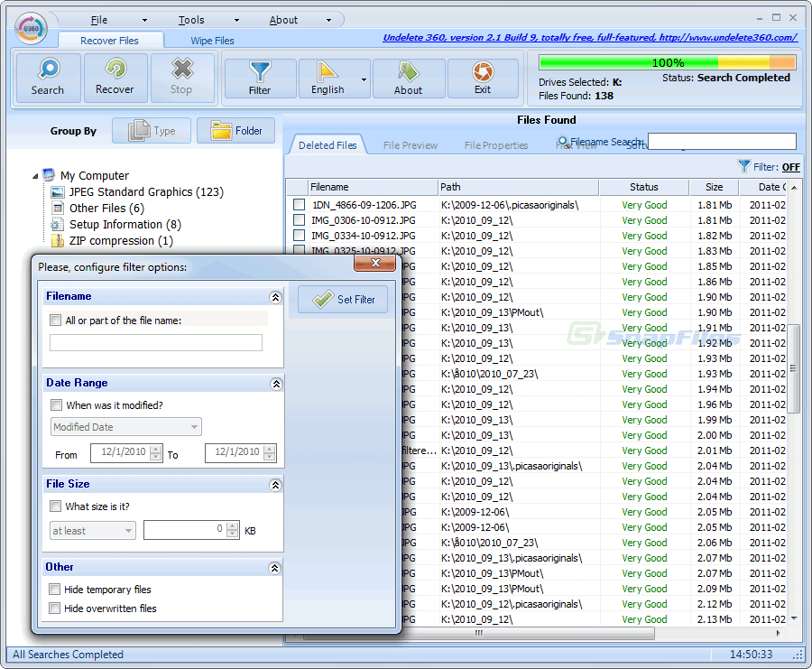Enable 'What size is it?' checkbox
812x669 pixels.
55,506
